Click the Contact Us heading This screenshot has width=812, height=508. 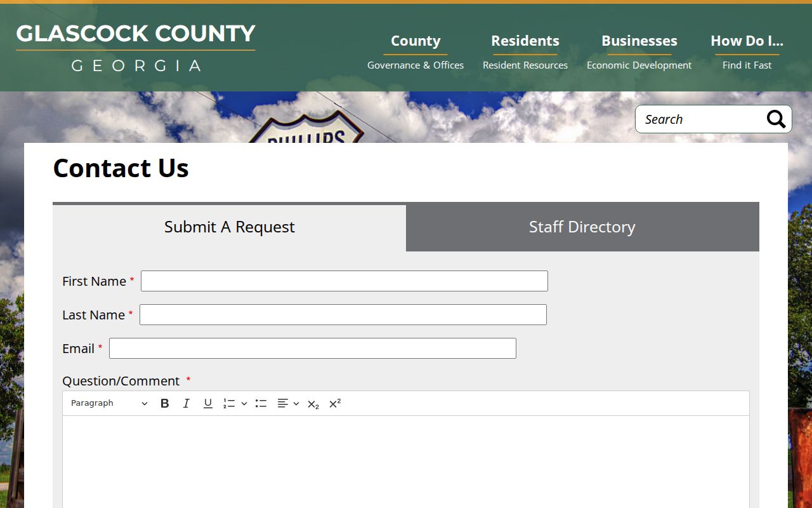click(x=121, y=168)
